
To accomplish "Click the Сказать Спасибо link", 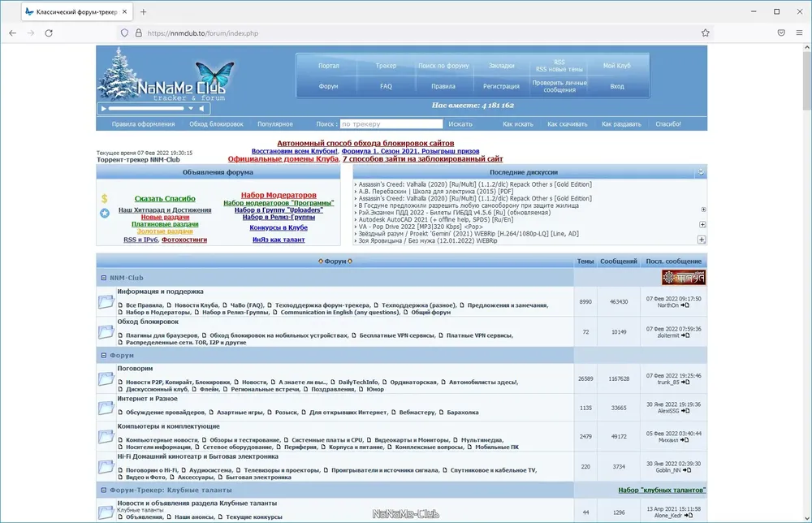I will click(x=165, y=199).
